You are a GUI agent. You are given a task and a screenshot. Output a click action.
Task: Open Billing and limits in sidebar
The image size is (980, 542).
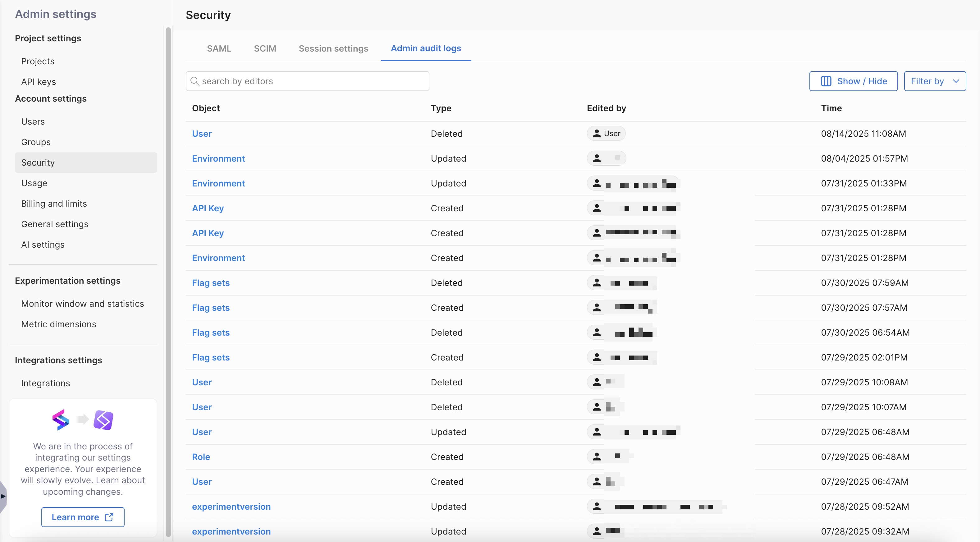tap(54, 204)
